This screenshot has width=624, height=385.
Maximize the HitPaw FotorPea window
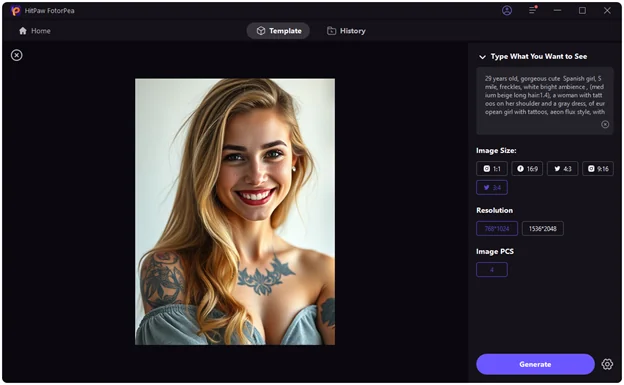(582, 11)
